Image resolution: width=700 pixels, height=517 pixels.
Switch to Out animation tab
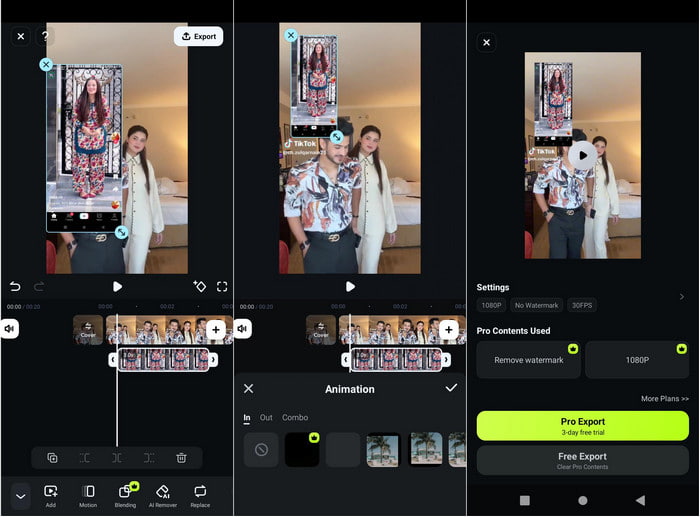click(x=266, y=417)
